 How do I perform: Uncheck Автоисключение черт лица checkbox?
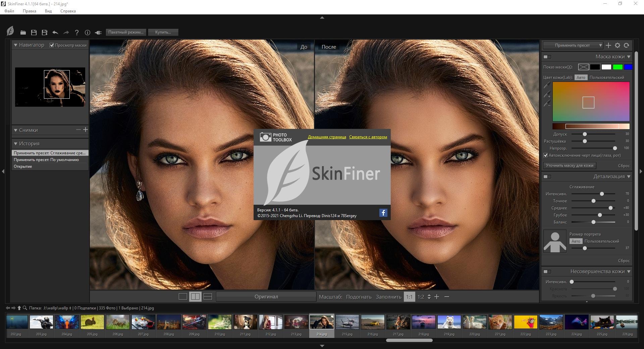tap(545, 155)
